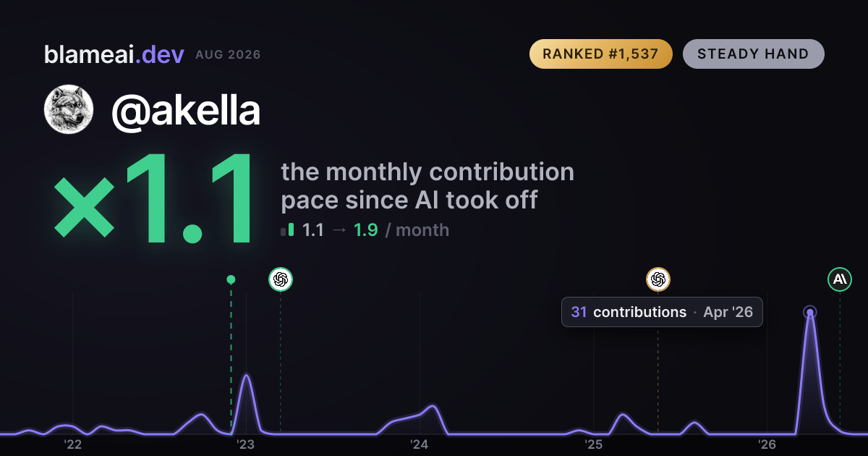The height and width of the screenshot is (456, 868).
Task: Click the Anthropic logo marker near '26
Action: [840, 279]
